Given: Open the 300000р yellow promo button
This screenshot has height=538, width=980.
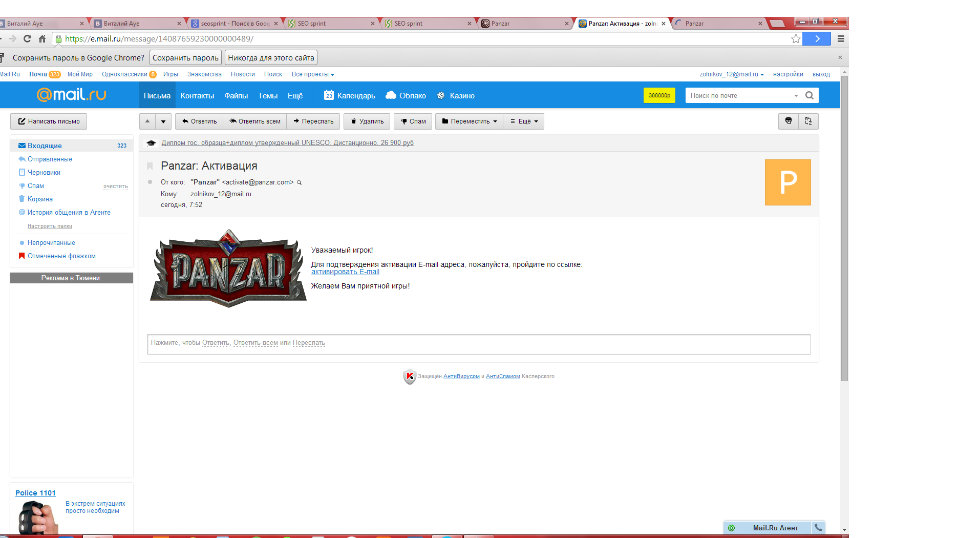Looking at the screenshot, I should pos(659,95).
